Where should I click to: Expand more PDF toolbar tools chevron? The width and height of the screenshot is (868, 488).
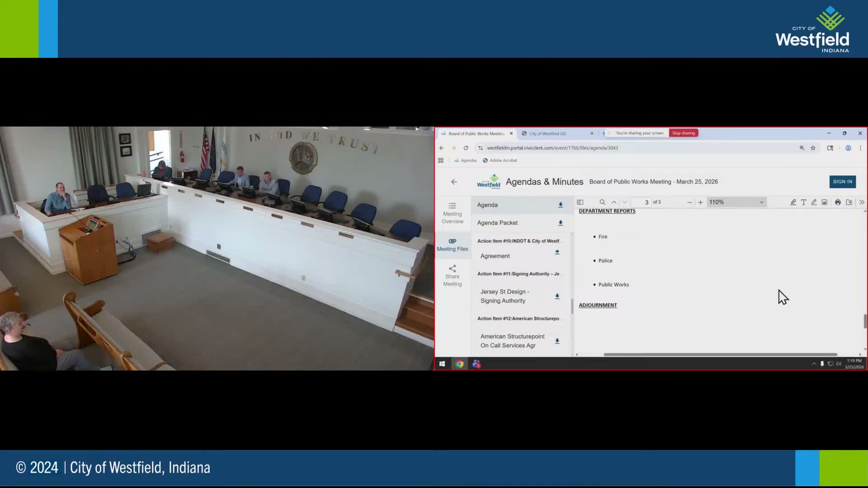coord(862,202)
